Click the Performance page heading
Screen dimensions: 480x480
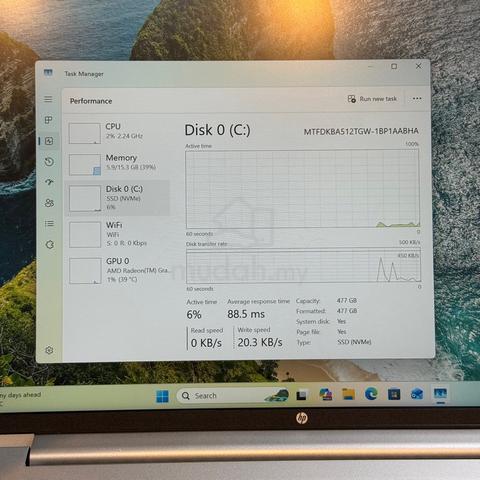[91, 101]
